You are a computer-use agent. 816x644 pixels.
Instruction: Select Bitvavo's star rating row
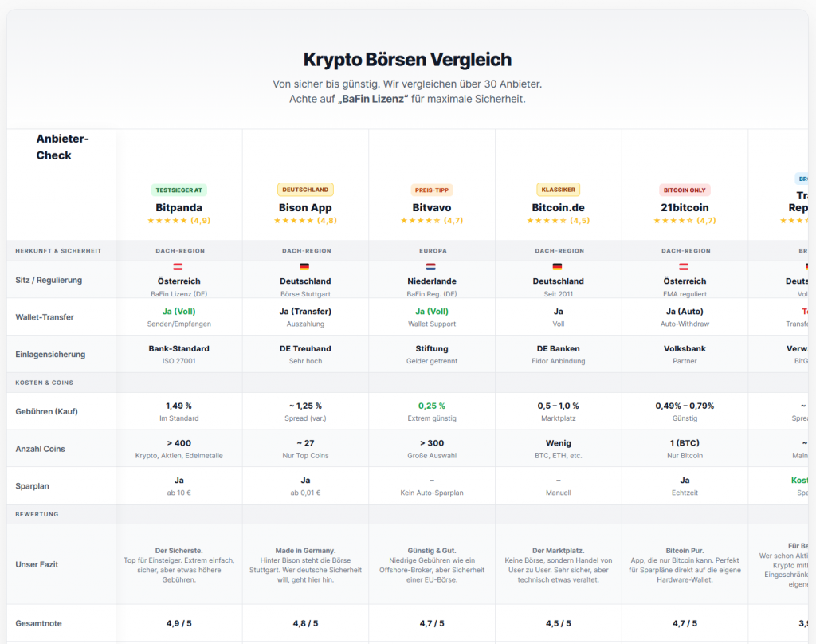coord(432,221)
